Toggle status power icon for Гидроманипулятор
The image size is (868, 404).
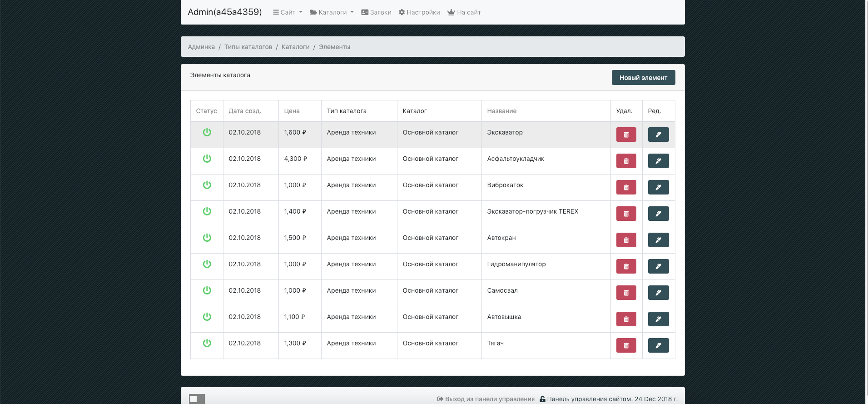click(x=207, y=264)
